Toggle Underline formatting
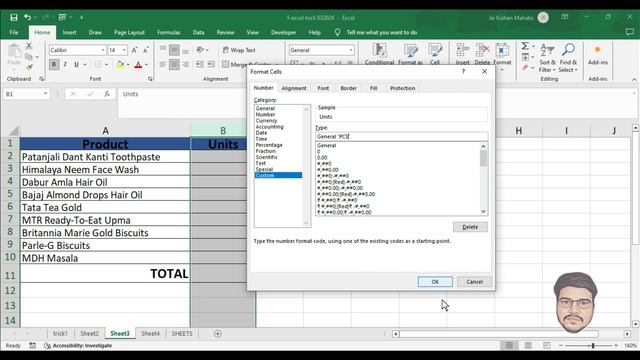This screenshot has height=360, width=640. pyautogui.click(x=76, y=64)
